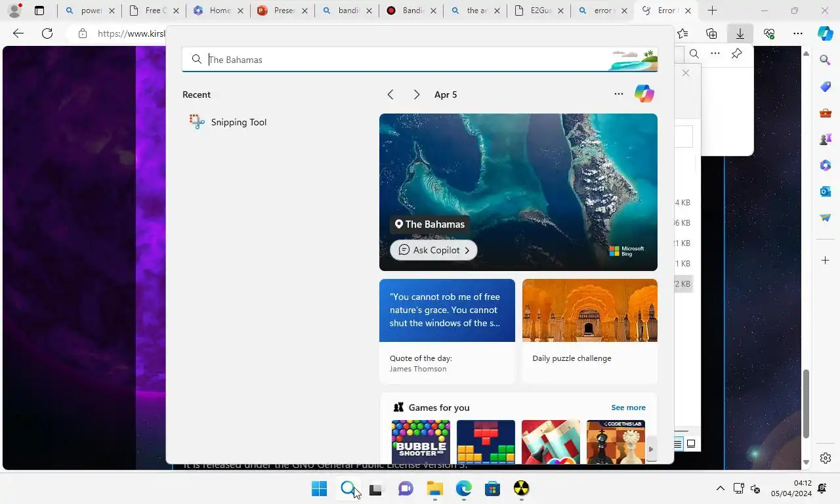Open Edge sidebar Search
840x504 pixels.
click(826, 60)
